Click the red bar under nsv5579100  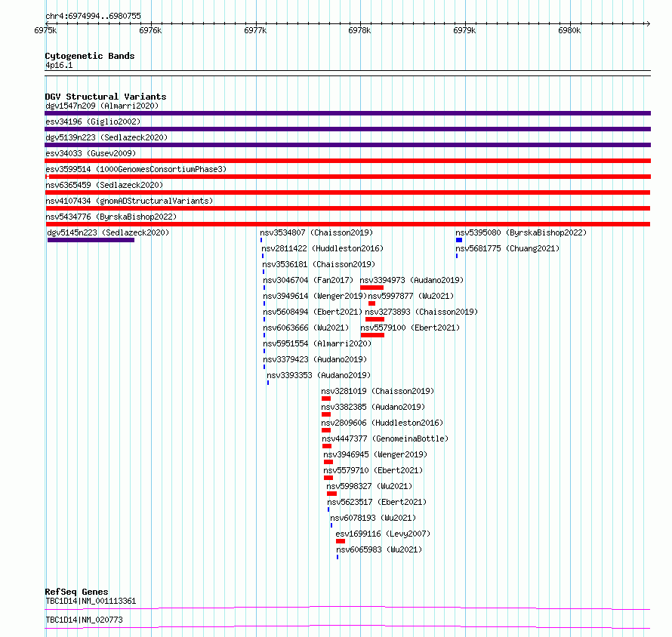(x=372, y=335)
